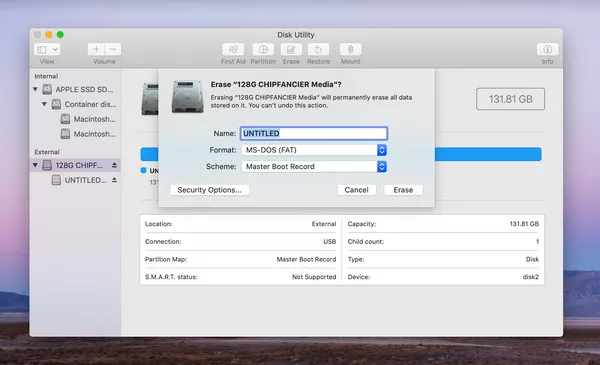Select the Erase toolbar icon
600x365 pixels.
coord(291,49)
